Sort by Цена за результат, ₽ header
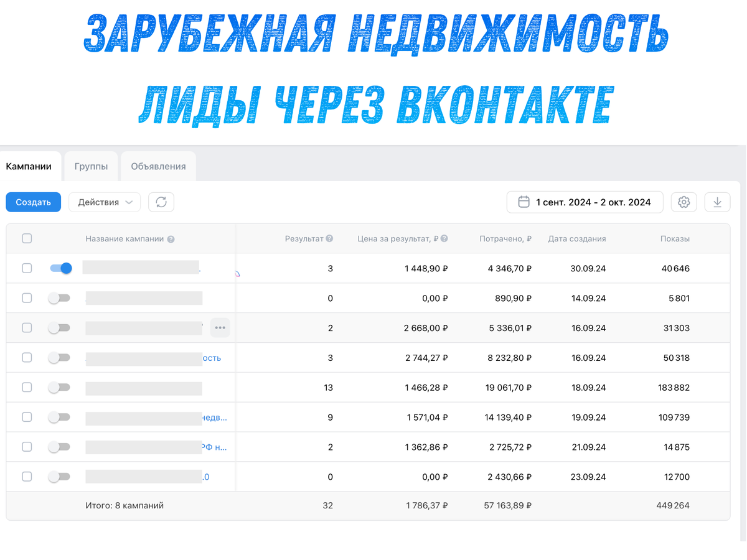 click(398, 238)
